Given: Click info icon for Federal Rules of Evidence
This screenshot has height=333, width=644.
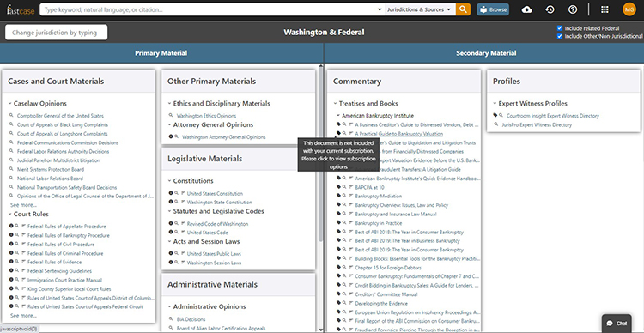Looking at the screenshot, I should 11,262.
